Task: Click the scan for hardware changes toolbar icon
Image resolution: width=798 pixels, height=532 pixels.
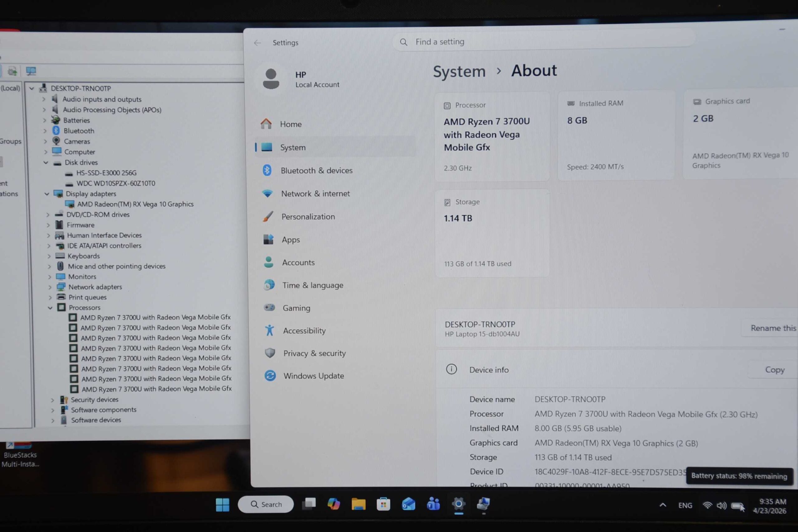Action: (31, 71)
